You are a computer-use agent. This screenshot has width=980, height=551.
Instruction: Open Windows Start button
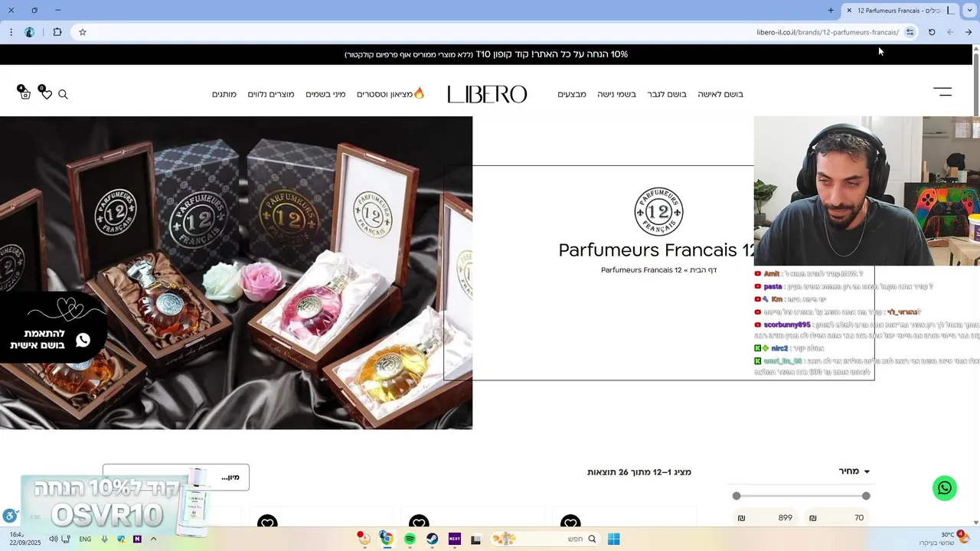point(613,539)
